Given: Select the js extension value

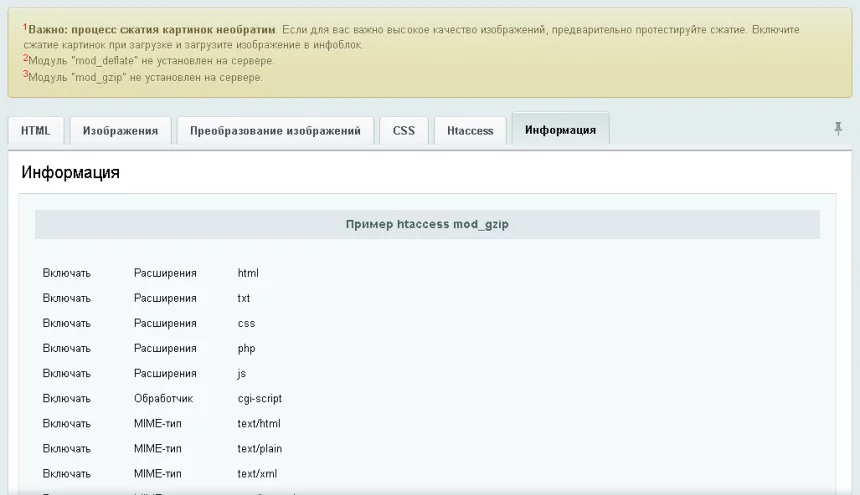Looking at the screenshot, I should tap(242, 373).
